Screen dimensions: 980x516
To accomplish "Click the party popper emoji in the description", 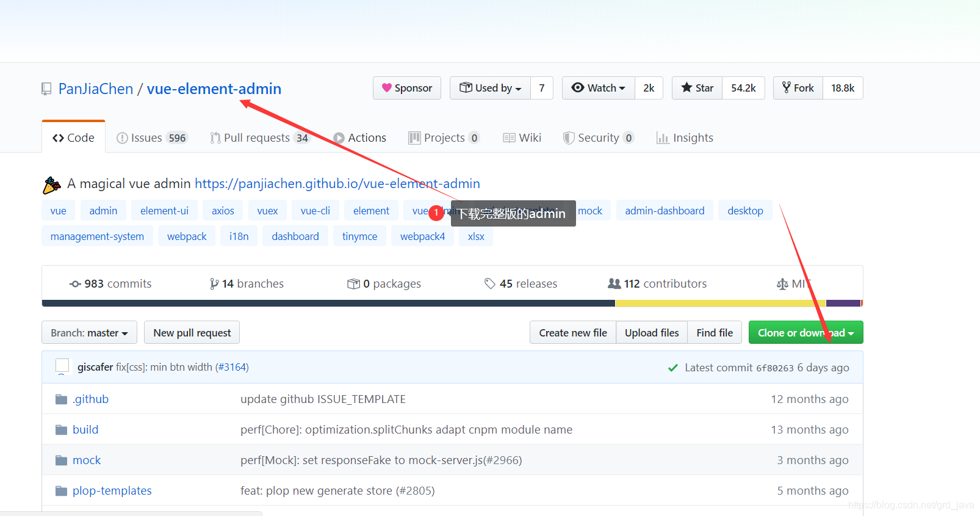I will point(52,184).
